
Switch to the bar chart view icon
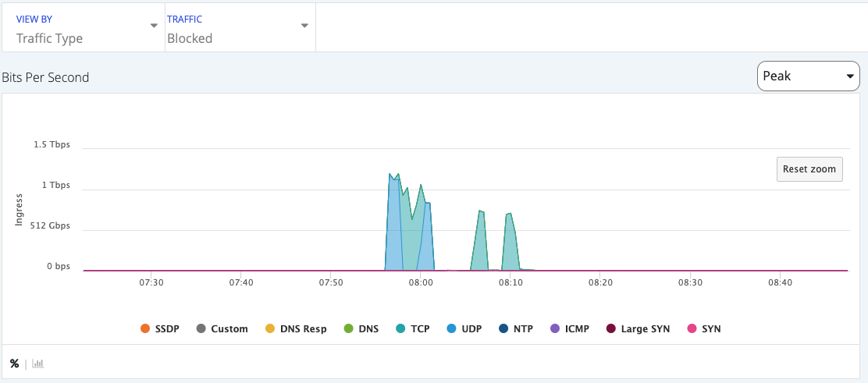pyautogui.click(x=37, y=363)
